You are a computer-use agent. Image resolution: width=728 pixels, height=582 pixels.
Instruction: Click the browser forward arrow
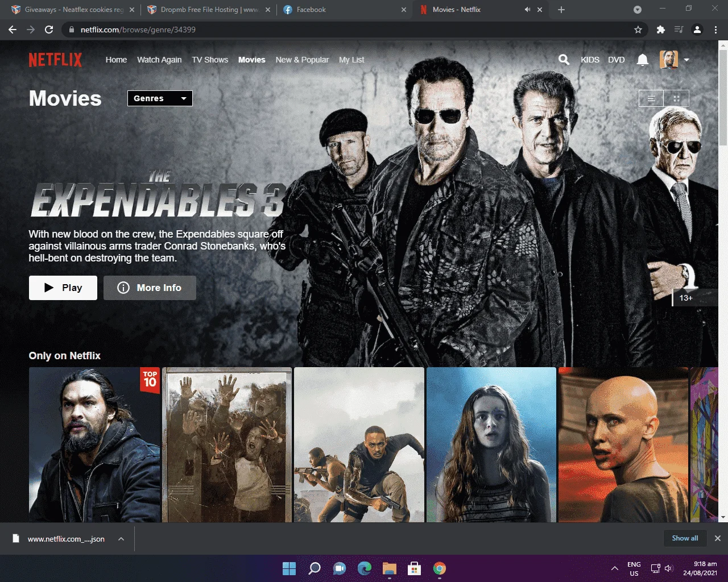tap(31, 30)
